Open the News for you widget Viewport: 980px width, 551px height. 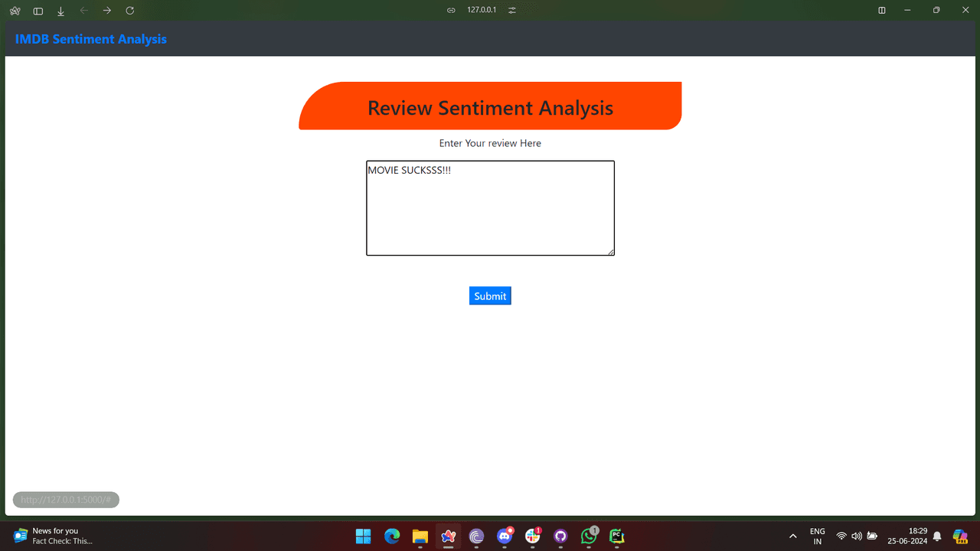pyautogui.click(x=52, y=536)
